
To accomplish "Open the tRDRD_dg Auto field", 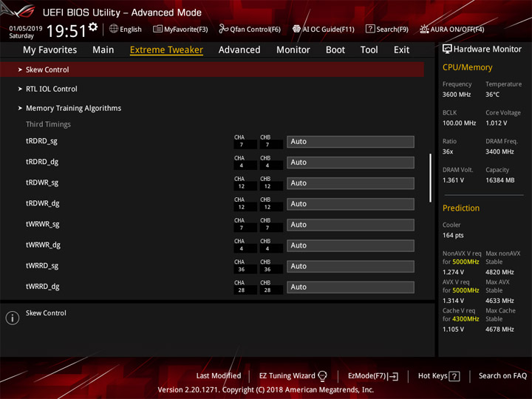I will (x=350, y=162).
